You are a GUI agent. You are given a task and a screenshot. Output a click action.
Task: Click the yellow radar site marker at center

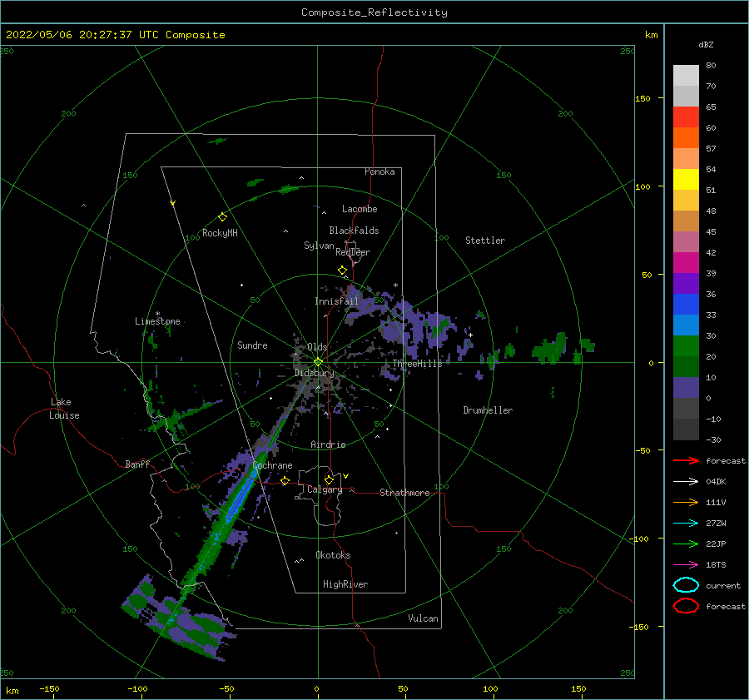pyautogui.click(x=318, y=362)
